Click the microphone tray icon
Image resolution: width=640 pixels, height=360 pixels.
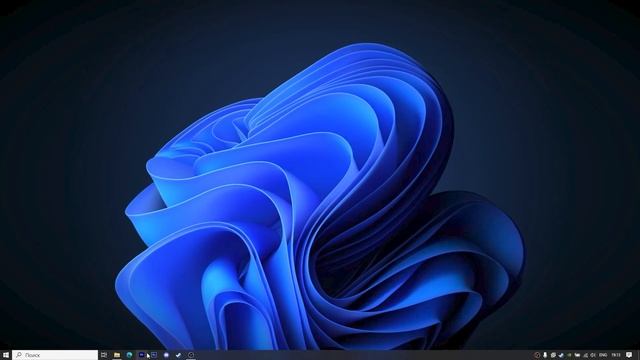tap(545, 355)
